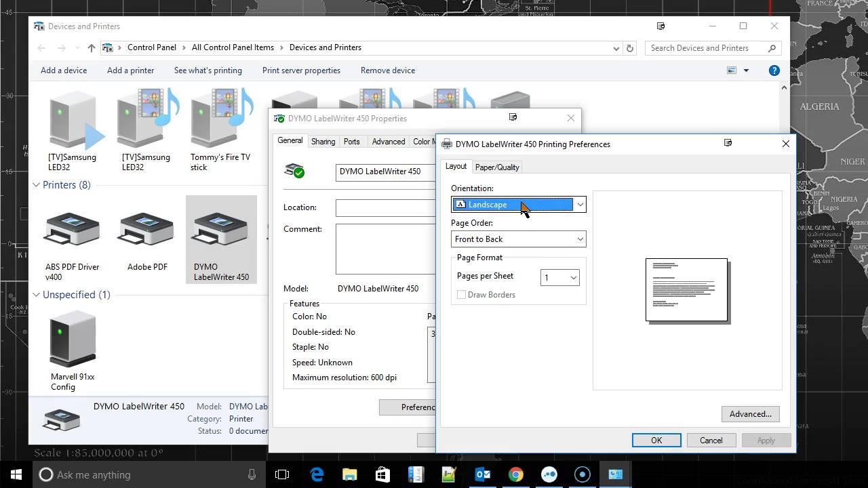The height and width of the screenshot is (488, 868).
Task: Open the Orientation dropdown showing Landscape
Action: click(519, 205)
